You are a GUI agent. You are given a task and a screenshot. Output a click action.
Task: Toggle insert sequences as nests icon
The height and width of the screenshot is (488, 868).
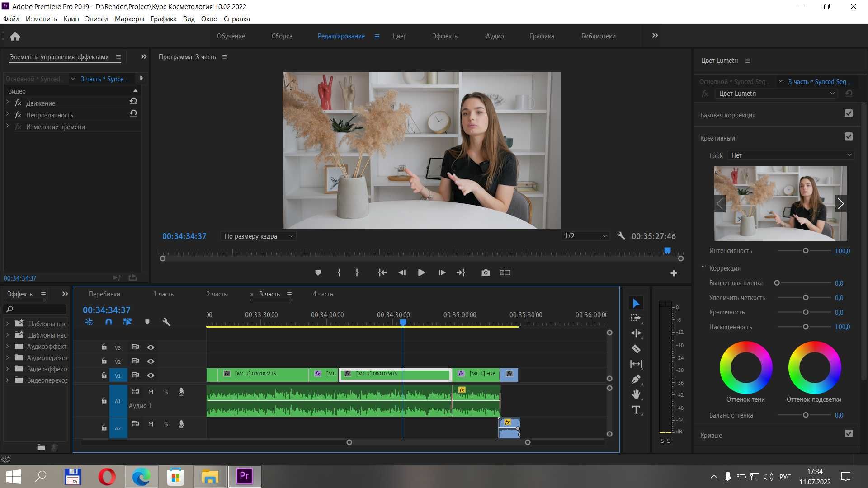point(89,322)
